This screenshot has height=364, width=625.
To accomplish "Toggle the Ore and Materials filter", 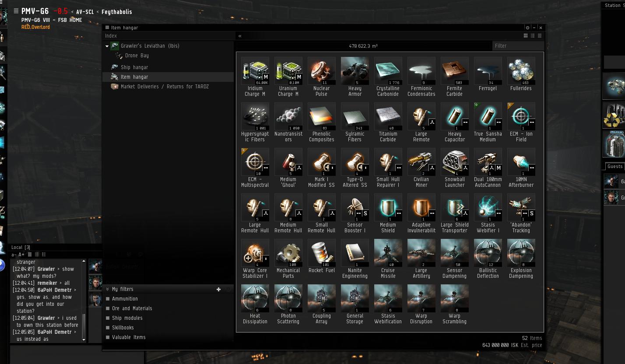I will pyautogui.click(x=108, y=308).
